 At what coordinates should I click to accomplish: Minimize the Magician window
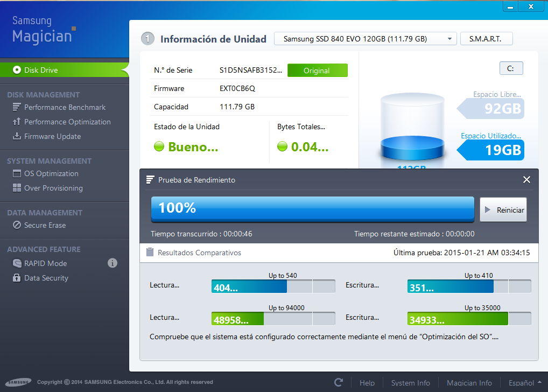(510, 6)
